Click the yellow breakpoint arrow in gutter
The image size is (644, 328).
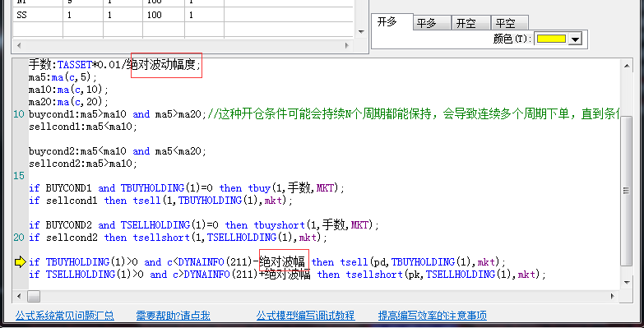pos(20,262)
